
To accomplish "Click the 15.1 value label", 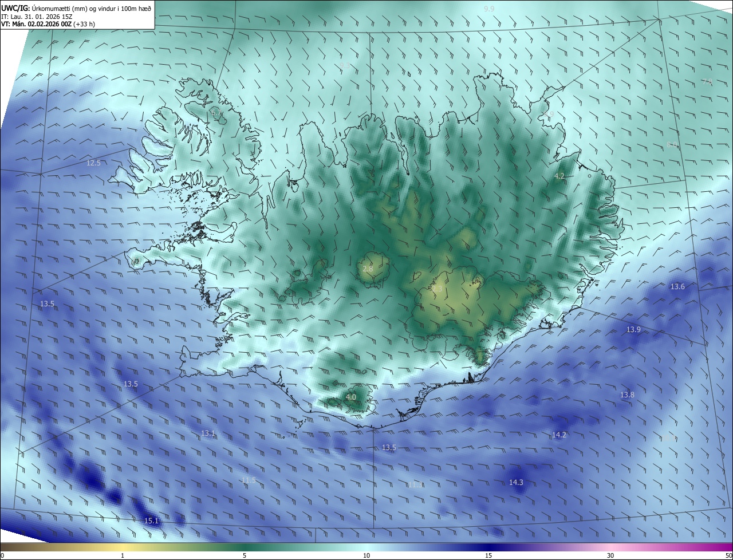I will [x=151, y=520].
